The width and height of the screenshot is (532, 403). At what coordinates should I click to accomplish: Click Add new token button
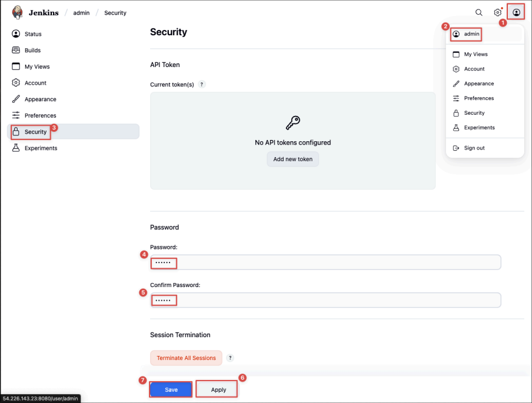[x=293, y=159]
